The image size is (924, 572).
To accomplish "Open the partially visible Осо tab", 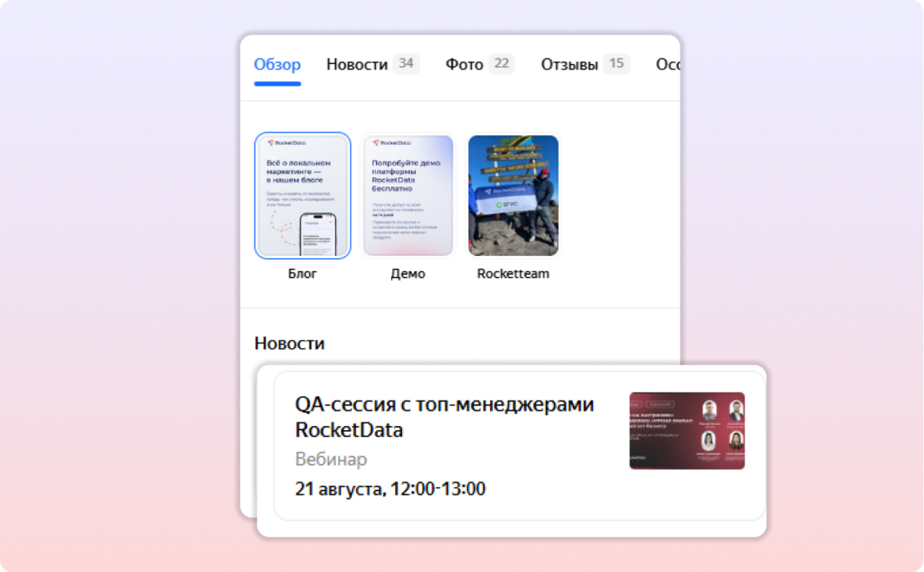I will coord(668,64).
